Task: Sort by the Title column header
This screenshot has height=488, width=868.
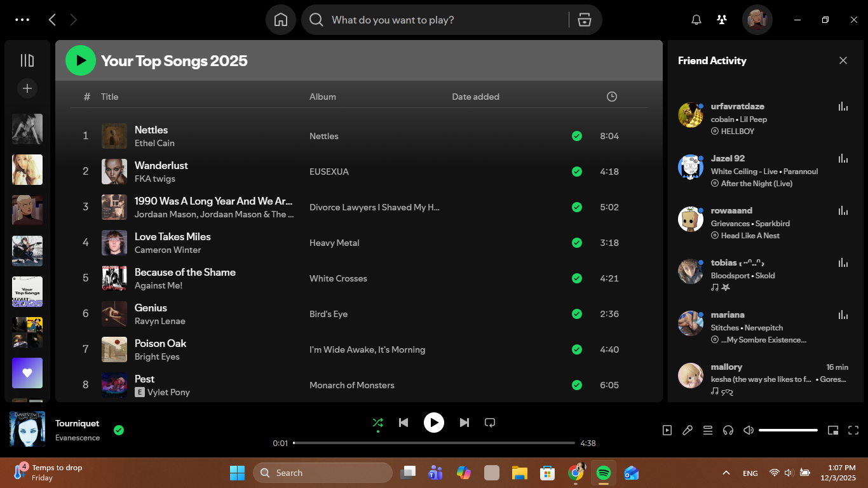Action: click(x=110, y=97)
